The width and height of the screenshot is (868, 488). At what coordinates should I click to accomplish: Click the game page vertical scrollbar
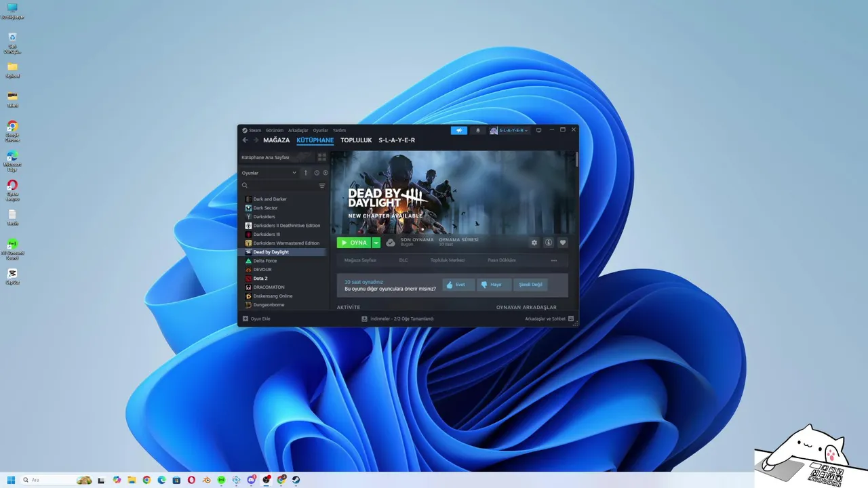577,159
